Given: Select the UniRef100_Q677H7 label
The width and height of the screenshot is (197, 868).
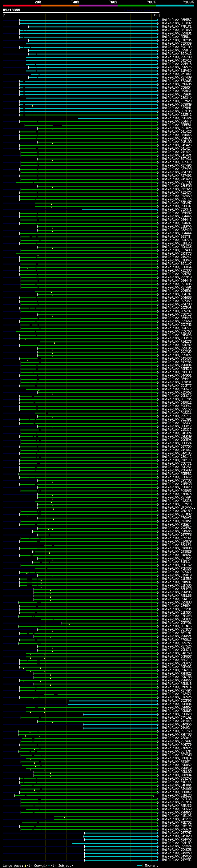Looking at the screenshot, I should coord(177,833).
